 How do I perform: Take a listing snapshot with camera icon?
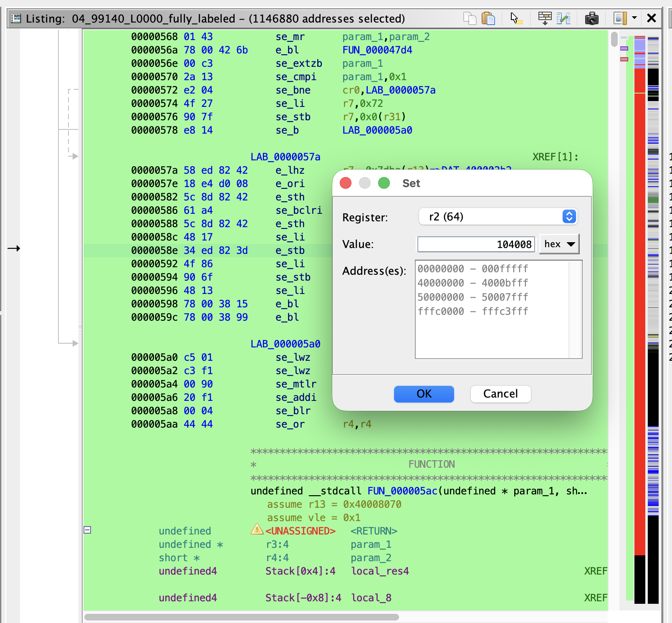591,18
